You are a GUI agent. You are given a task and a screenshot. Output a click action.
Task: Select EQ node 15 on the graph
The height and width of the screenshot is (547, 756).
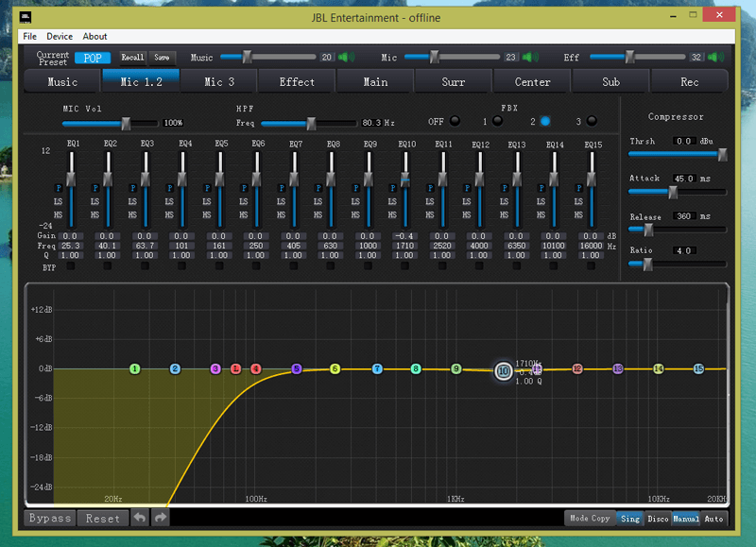click(698, 368)
